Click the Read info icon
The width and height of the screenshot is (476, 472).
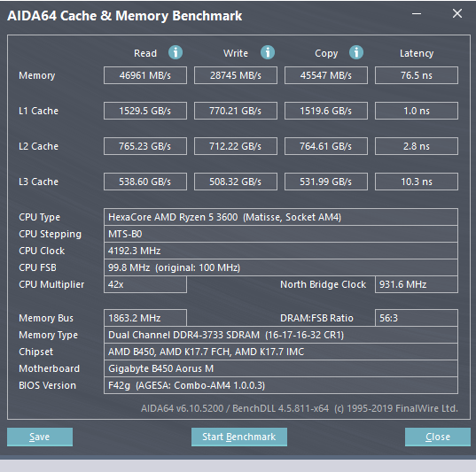point(176,52)
